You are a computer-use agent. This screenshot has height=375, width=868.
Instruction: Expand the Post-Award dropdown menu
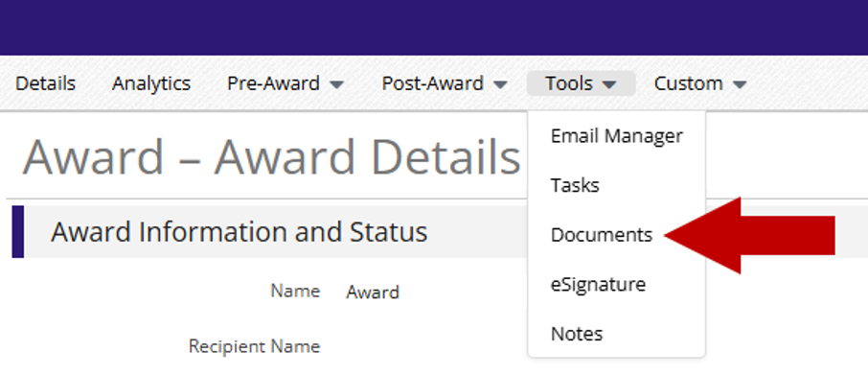pos(445,83)
